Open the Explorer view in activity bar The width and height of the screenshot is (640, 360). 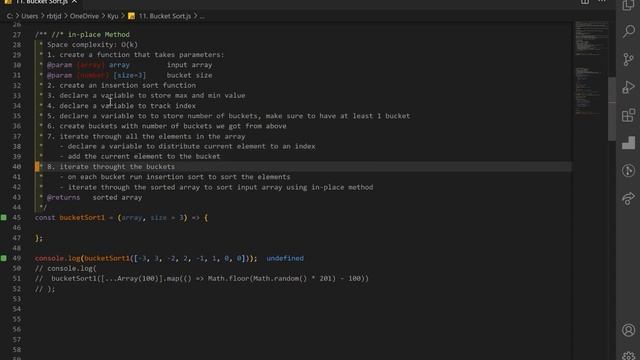coord(628,5)
